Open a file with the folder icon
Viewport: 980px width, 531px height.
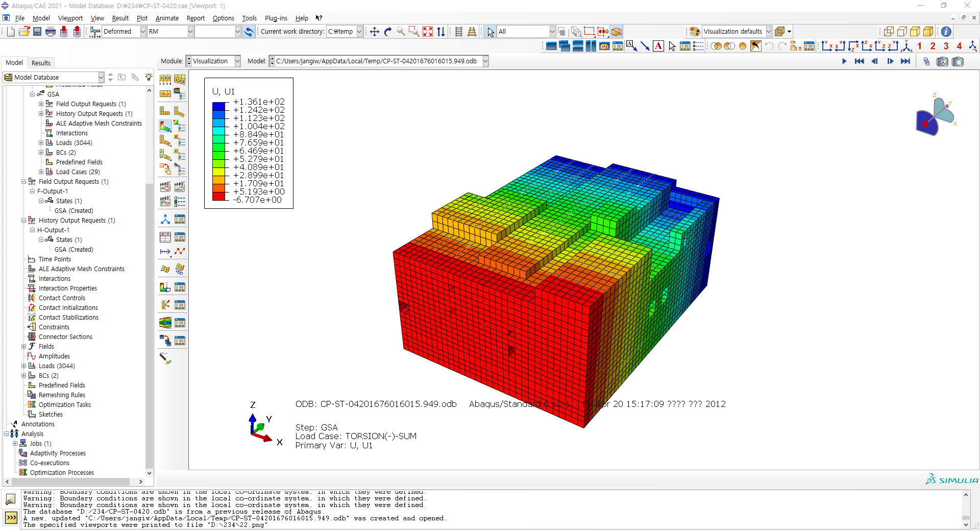tap(24, 32)
